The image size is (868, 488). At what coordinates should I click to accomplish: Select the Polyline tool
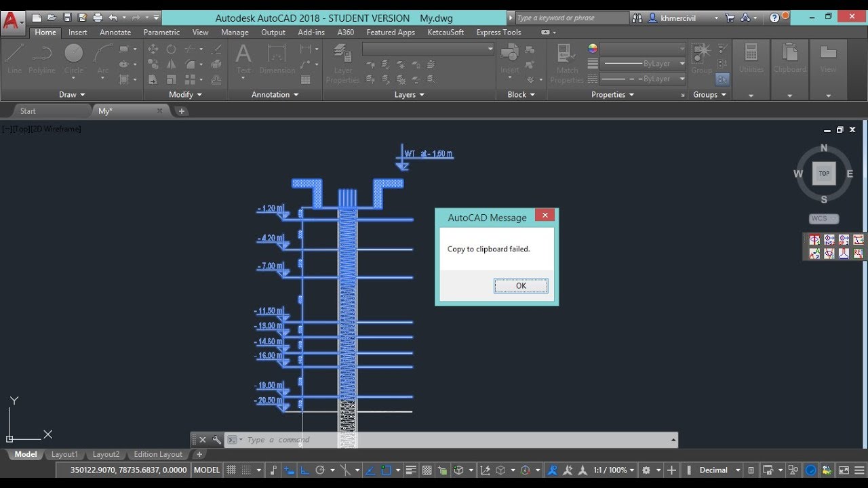(x=42, y=58)
